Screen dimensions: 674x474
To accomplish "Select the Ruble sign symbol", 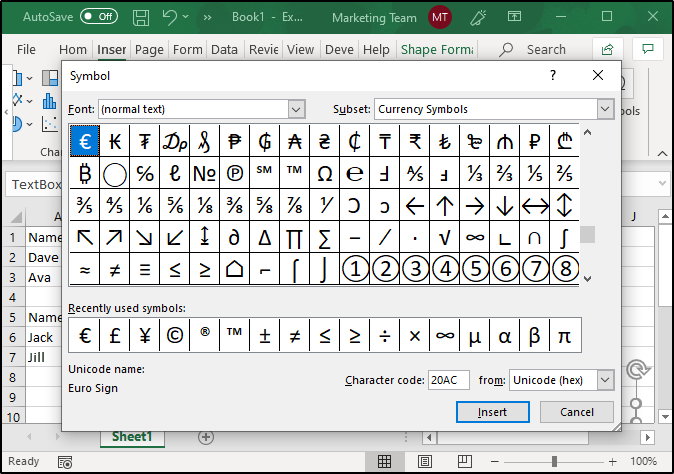I will [x=534, y=141].
